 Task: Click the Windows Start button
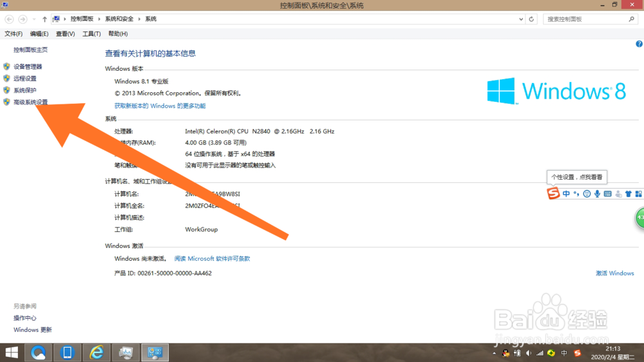[12, 352]
